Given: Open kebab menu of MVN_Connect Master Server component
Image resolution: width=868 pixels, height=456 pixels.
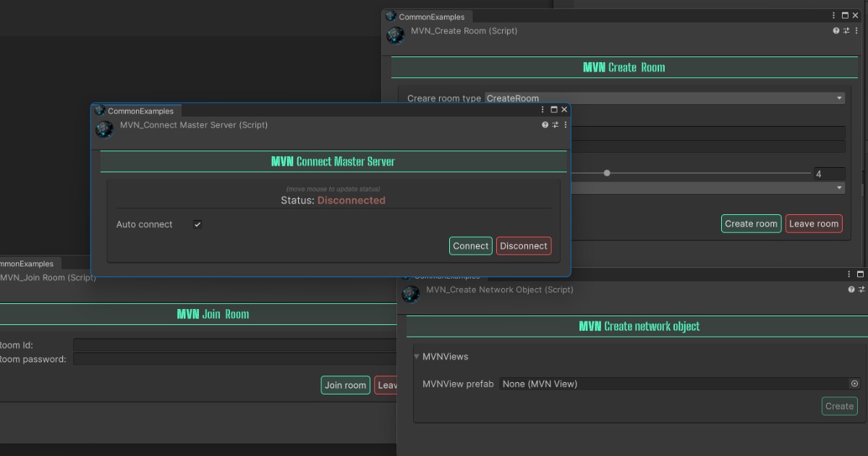Looking at the screenshot, I should (566, 125).
